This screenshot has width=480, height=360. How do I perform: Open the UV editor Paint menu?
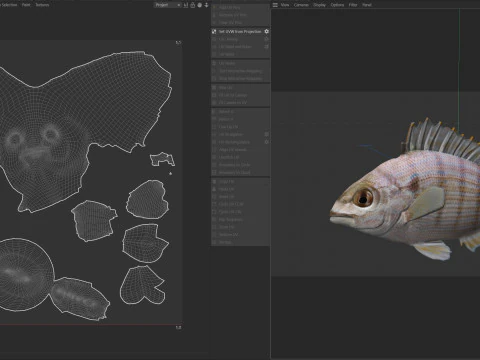coord(26,5)
